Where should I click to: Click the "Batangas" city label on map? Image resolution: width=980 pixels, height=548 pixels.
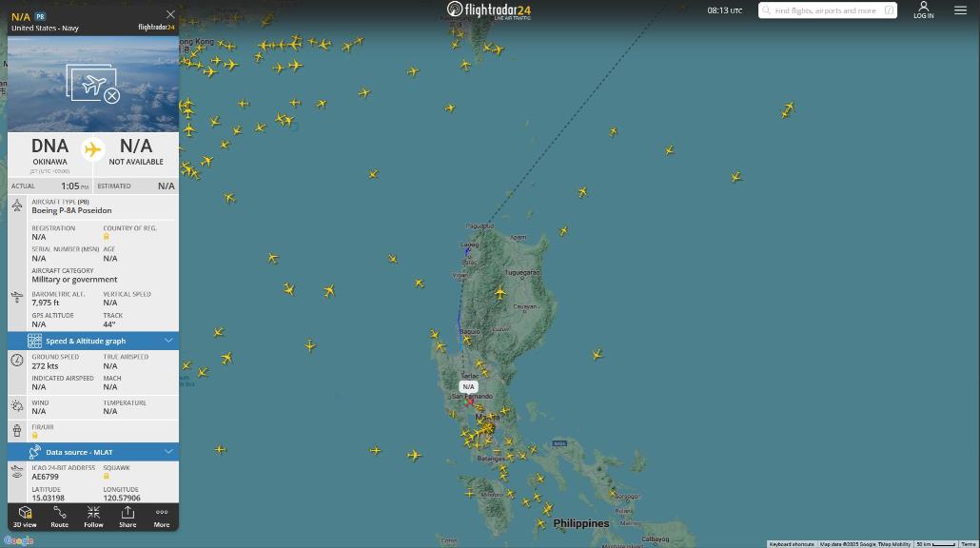coord(491,459)
